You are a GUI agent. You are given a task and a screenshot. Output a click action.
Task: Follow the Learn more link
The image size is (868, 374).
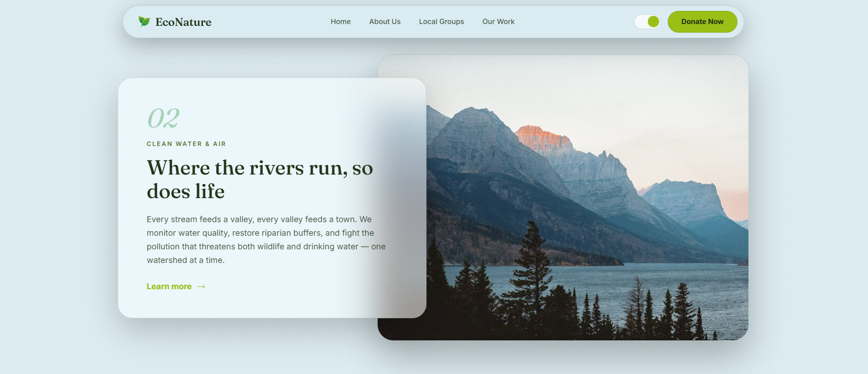(x=169, y=287)
